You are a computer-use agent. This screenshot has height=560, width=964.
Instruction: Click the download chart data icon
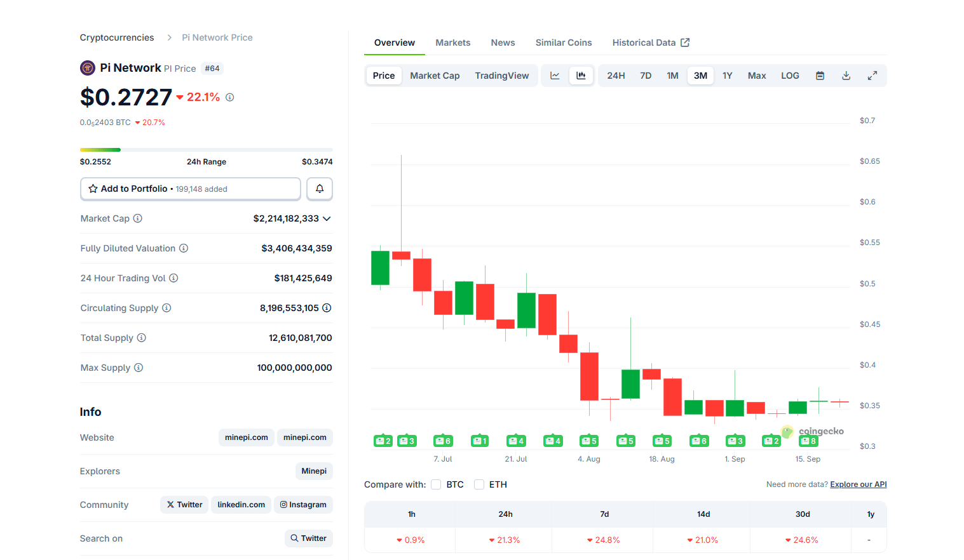846,76
